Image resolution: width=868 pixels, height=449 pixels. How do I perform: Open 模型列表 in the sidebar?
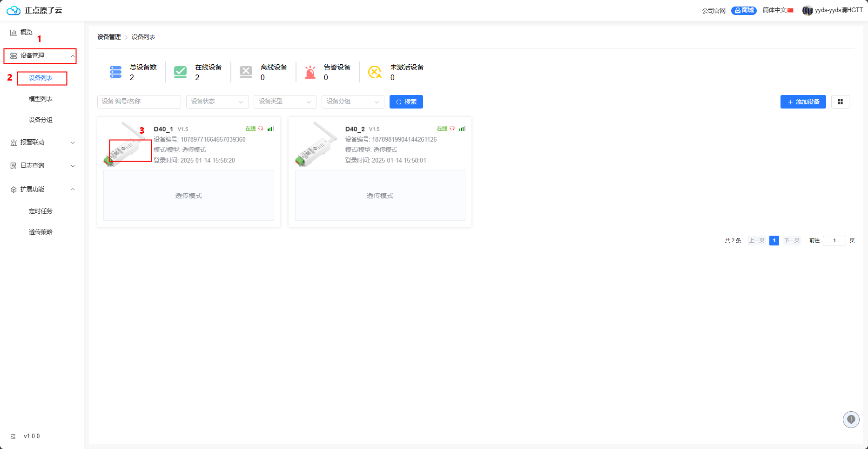point(41,99)
